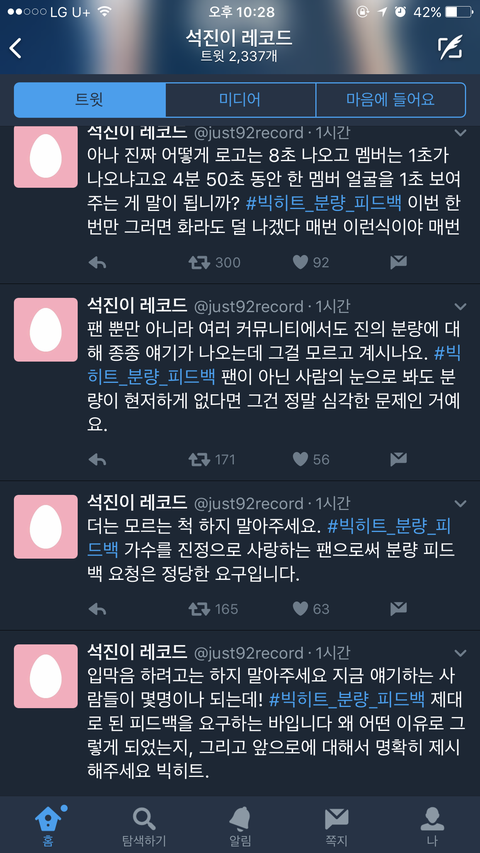Expand options chevron on first tweet
The image size is (480, 853).
coord(460,133)
